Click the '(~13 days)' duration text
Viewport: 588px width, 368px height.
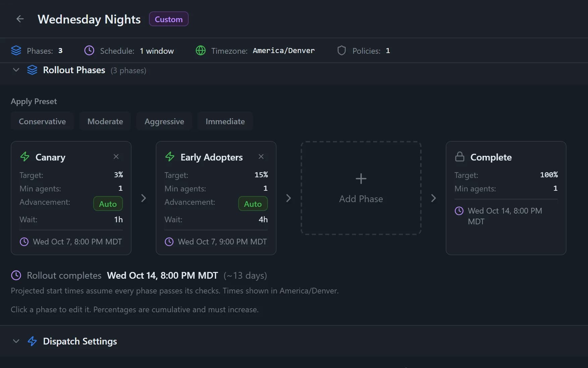[245, 276]
